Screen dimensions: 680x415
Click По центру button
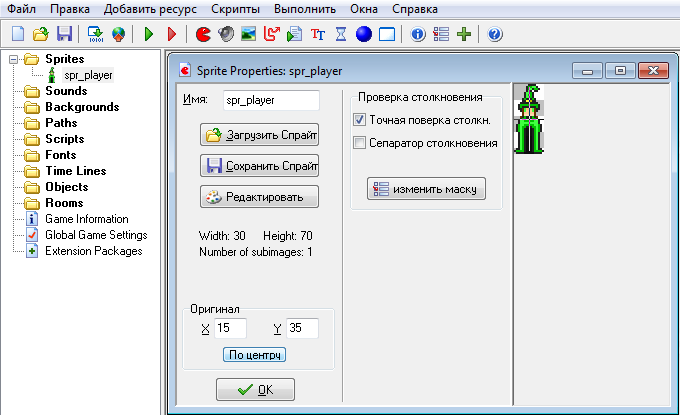[x=255, y=355]
